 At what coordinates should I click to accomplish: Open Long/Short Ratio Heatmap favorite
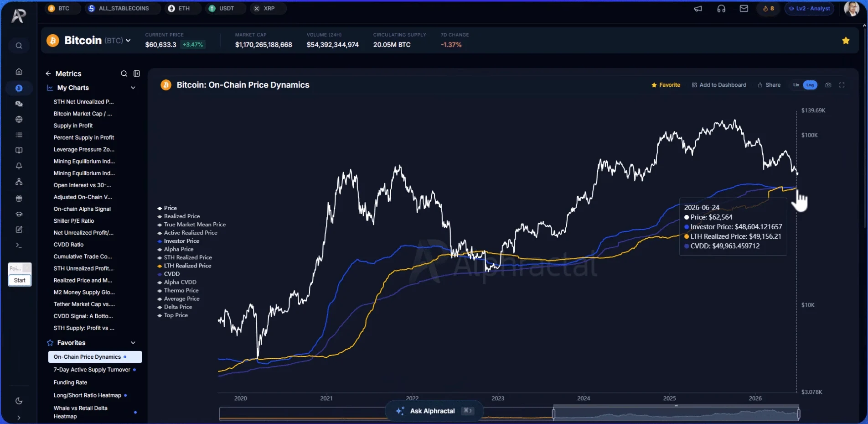(x=88, y=395)
